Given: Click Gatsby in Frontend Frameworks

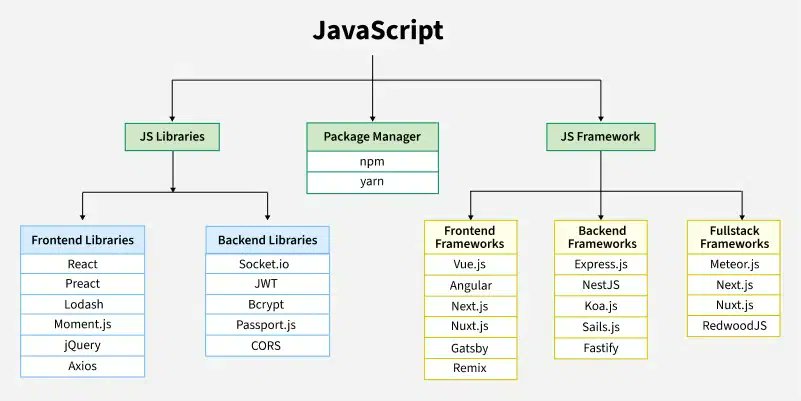Looking at the screenshot, I should click(470, 348).
